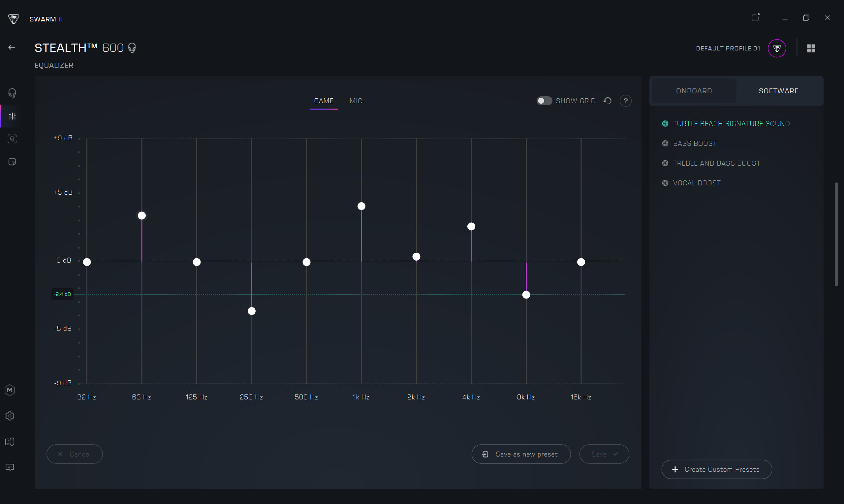Viewport: 844px width, 504px height.
Task: Click the presets panel scrollbar
Action: click(836, 234)
